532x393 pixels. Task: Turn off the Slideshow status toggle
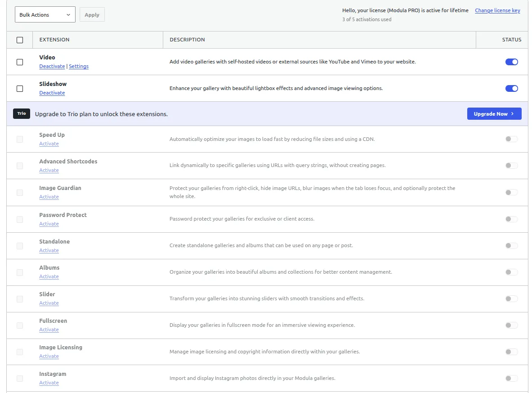click(x=512, y=88)
